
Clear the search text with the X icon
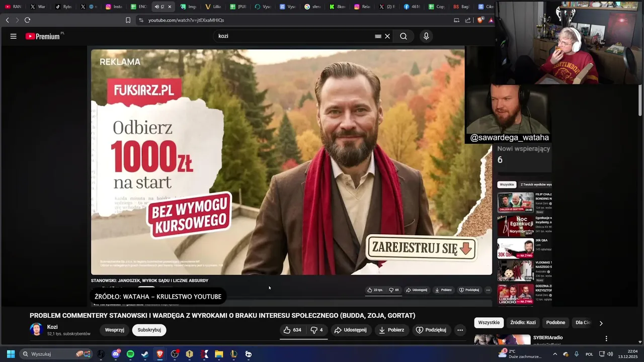(x=387, y=36)
